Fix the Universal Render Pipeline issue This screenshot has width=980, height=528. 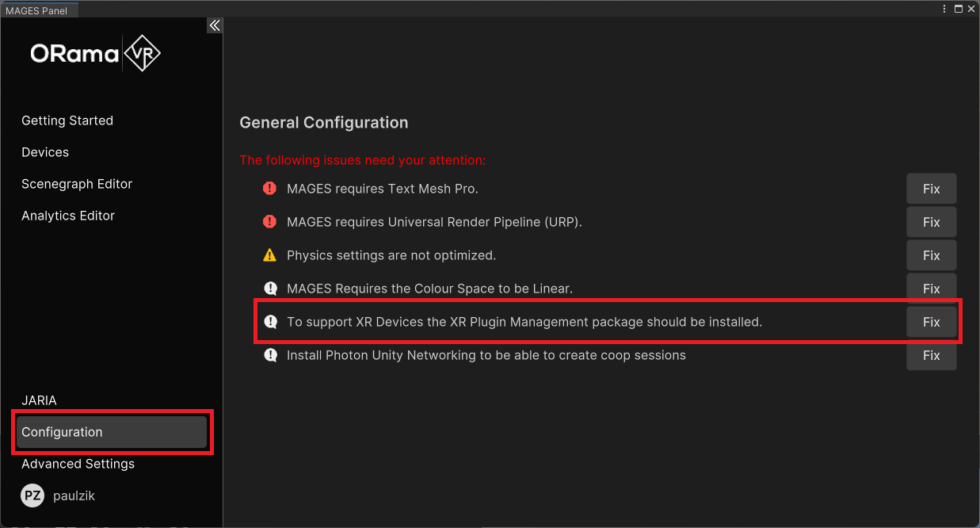coord(931,222)
